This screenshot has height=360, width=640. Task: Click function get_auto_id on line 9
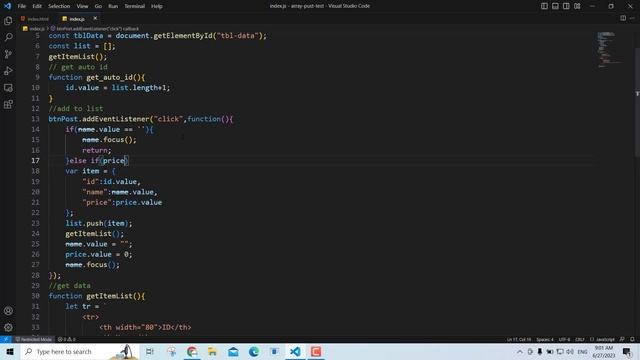tap(97, 77)
